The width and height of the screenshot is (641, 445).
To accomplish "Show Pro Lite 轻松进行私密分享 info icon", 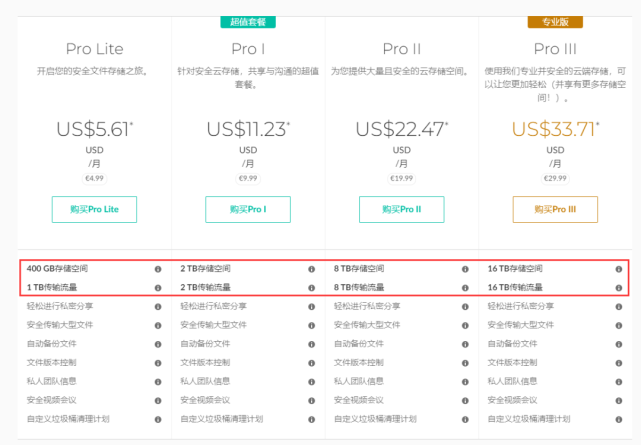I will 157,306.
